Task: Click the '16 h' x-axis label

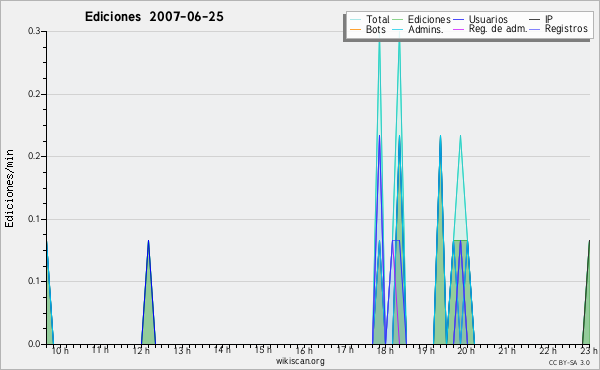Action: (304, 351)
